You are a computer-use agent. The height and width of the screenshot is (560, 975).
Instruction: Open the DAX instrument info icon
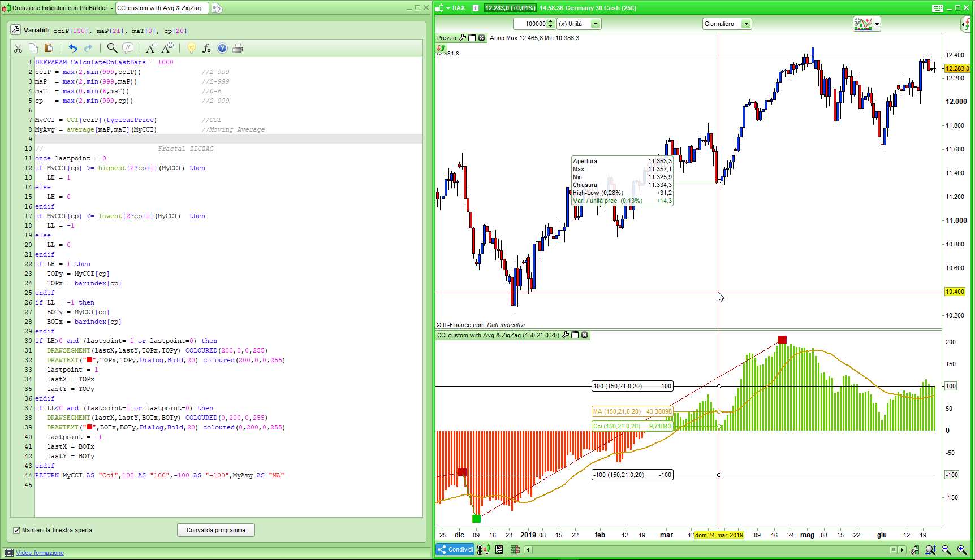click(x=475, y=8)
